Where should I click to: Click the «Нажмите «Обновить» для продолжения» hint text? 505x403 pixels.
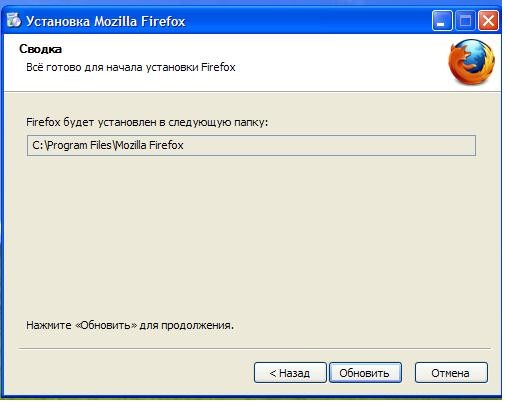click(130, 325)
